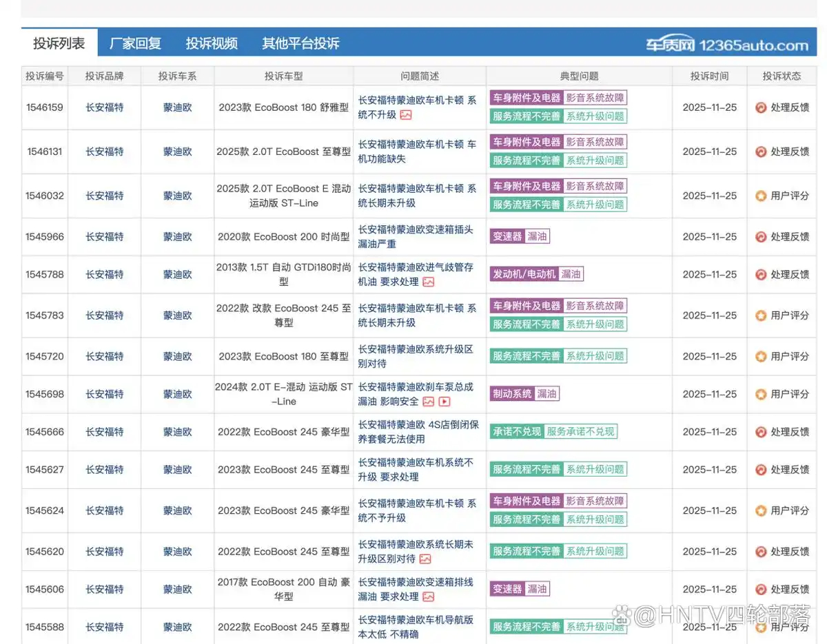Click the red status icon for complaint 1545788

pyautogui.click(x=761, y=274)
